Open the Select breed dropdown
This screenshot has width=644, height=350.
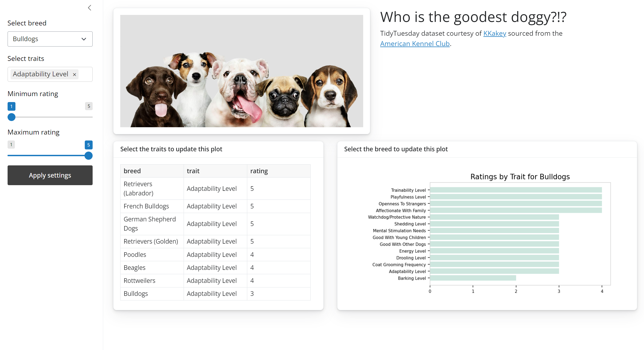pyautogui.click(x=50, y=39)
